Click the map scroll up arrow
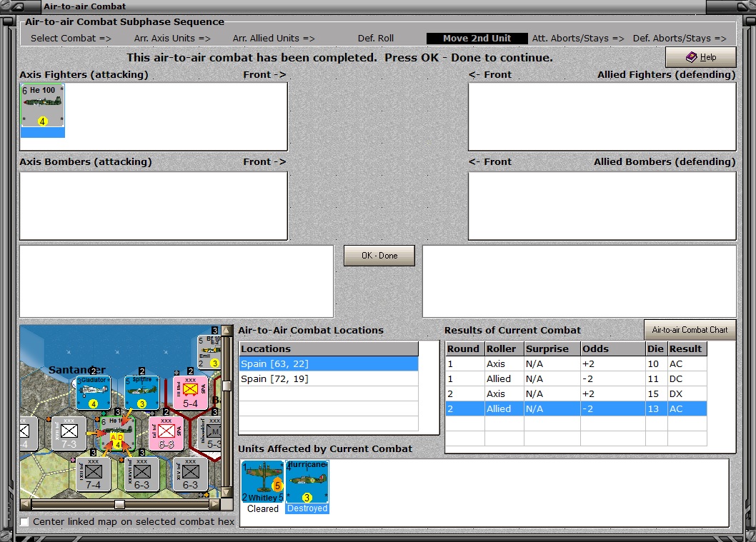The width and height of the screenshot is (756, 542). click(x=226, y=331)
